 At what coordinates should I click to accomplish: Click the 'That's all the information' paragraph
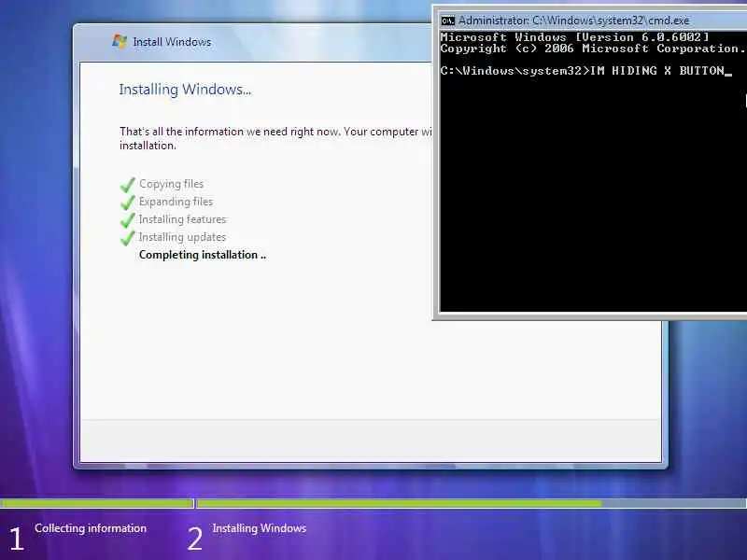point(275,138)
